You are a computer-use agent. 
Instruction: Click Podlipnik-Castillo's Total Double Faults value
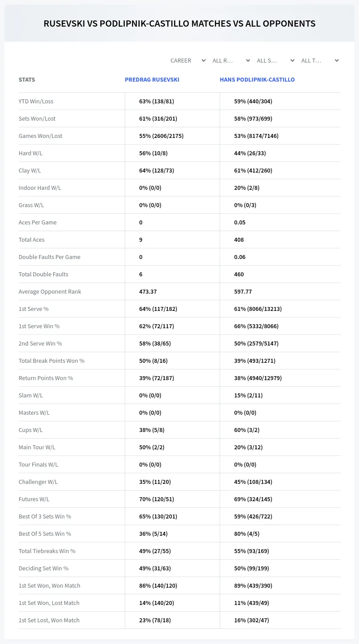[239, 274]
